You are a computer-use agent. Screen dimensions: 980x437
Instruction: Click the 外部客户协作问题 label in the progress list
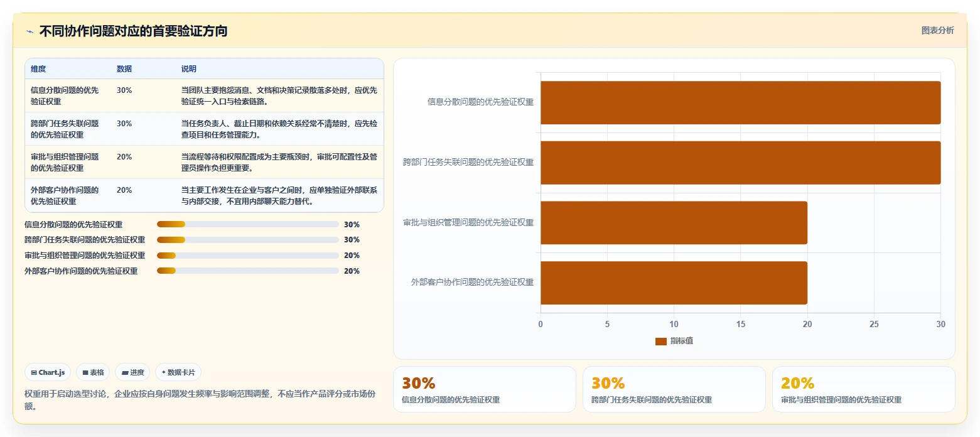click(81, 271)
